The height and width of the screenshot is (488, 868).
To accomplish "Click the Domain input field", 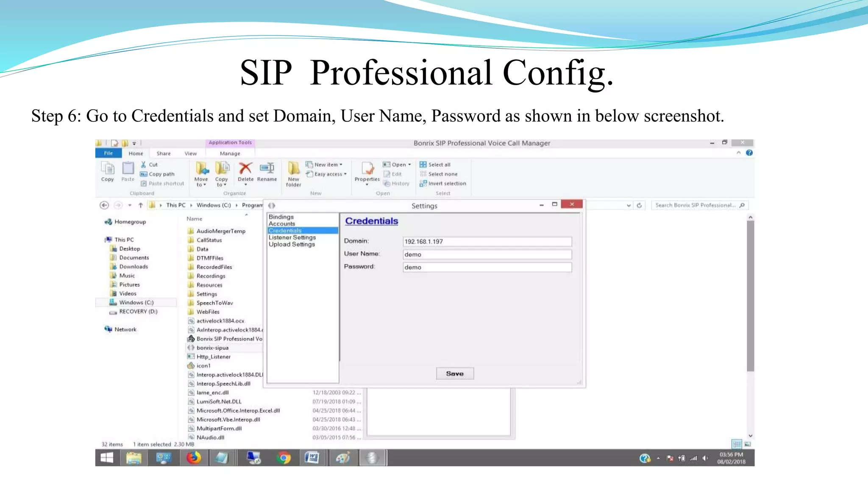I will tap(487, 241).
